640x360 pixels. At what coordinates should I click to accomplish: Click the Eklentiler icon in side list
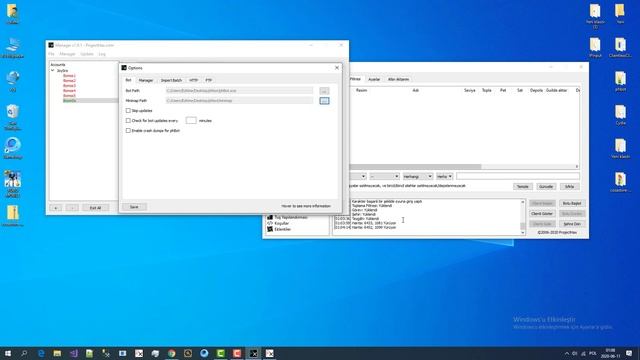pyautogui.click(x=270, y=229)
